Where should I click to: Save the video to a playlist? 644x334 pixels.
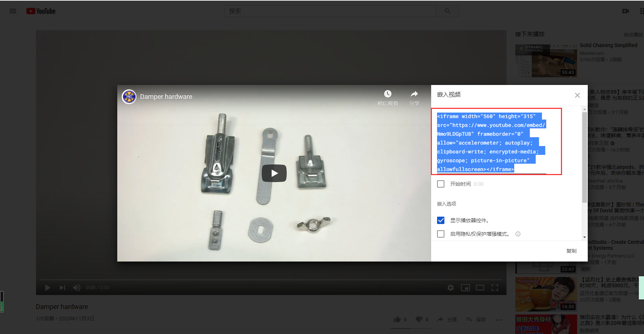point(476,320)
